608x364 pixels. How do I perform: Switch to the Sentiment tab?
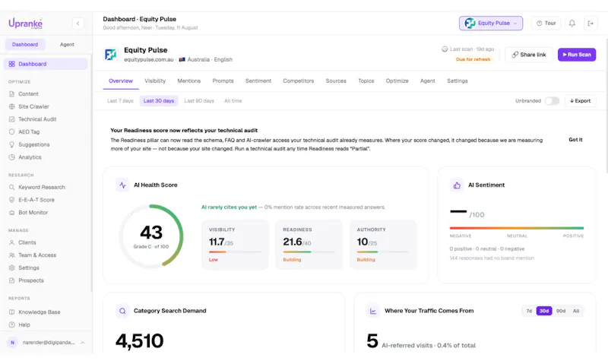coord(258,81)
